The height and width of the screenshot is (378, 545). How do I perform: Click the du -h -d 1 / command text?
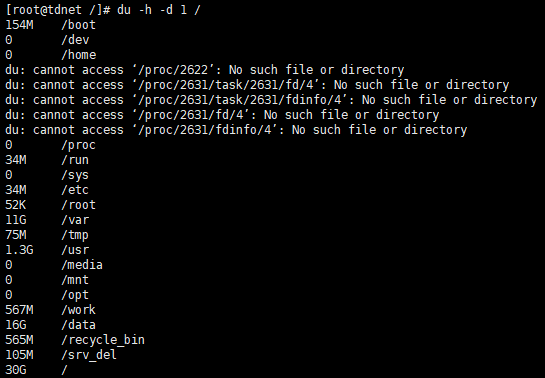[x=158, y=10]
